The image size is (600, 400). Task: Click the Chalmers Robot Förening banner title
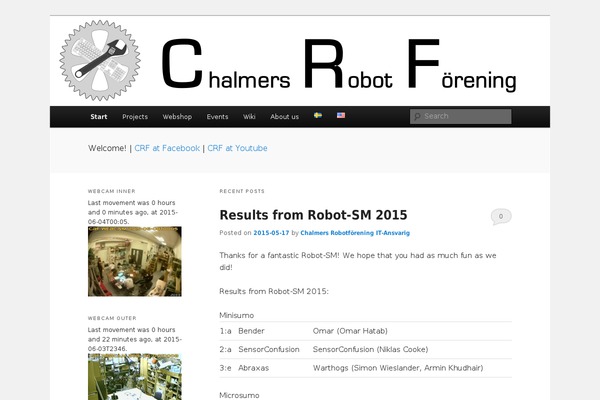click(339, 64)
